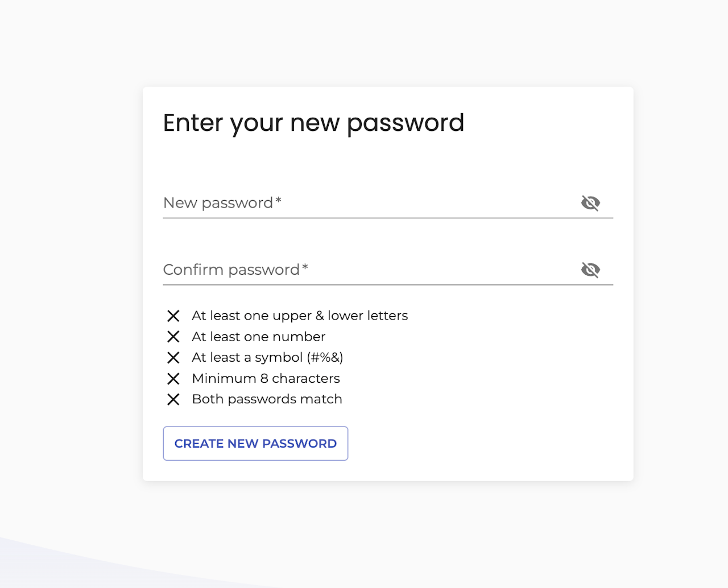The image size is (728, 588).
Task: Click the X icon beside upper & lower letters
Action: [x=173, y=316]
